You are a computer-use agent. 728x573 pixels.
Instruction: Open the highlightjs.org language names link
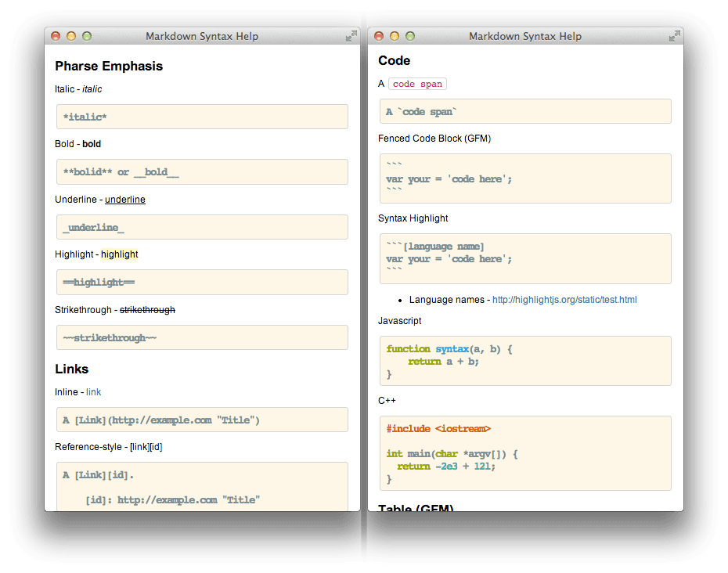point(564,300)
